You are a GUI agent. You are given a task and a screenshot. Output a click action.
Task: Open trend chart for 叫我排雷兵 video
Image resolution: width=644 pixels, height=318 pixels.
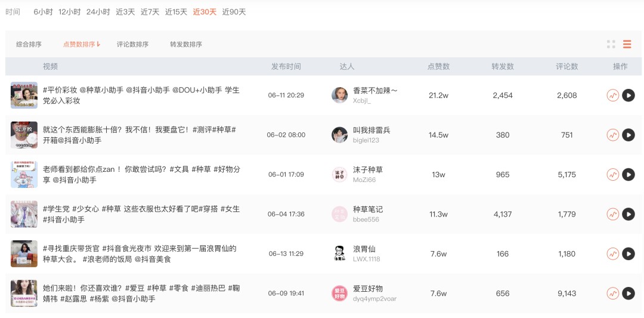(x=613, y=135)
